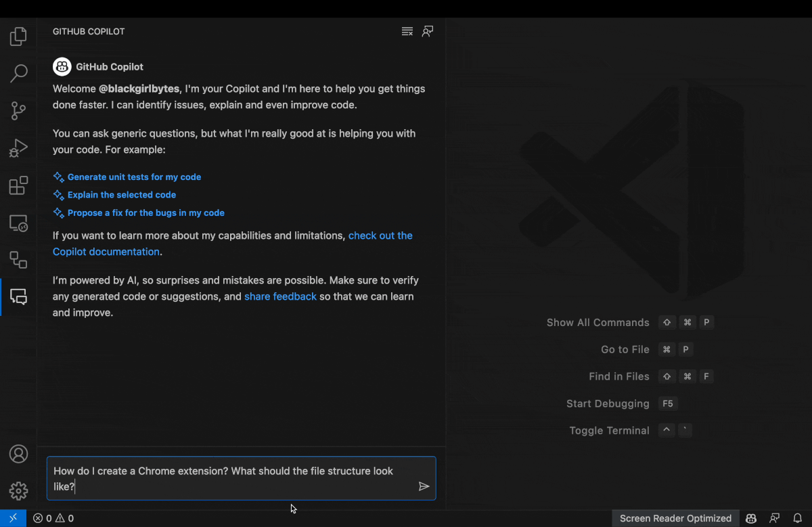Select the GitHub Copilot Chat sidebar icon
Screen dimensions: 812x527
click(x=18, y=296)
